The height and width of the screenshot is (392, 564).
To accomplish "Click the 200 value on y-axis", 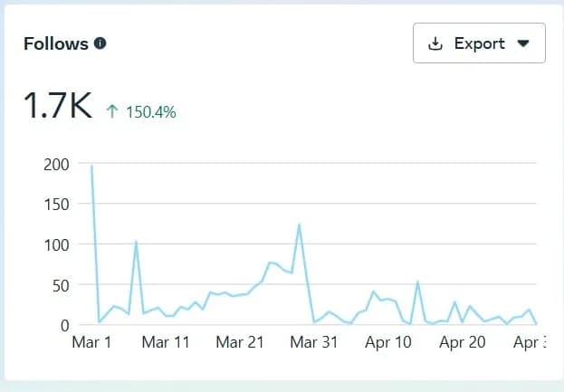I will coord(56,164).
